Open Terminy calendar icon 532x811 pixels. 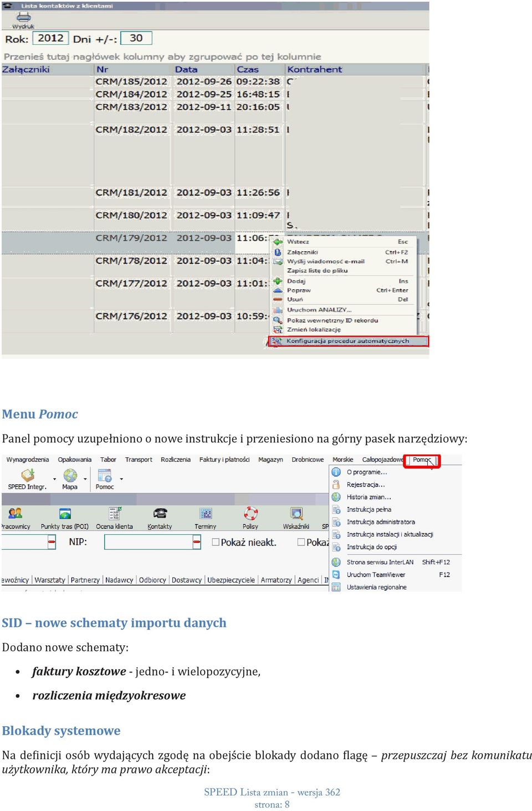pos(206,513)
